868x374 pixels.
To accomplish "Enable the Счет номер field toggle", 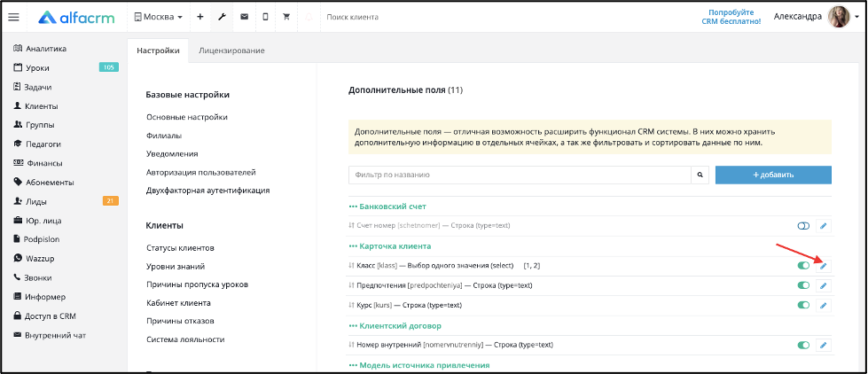I will tap(803, 226).
